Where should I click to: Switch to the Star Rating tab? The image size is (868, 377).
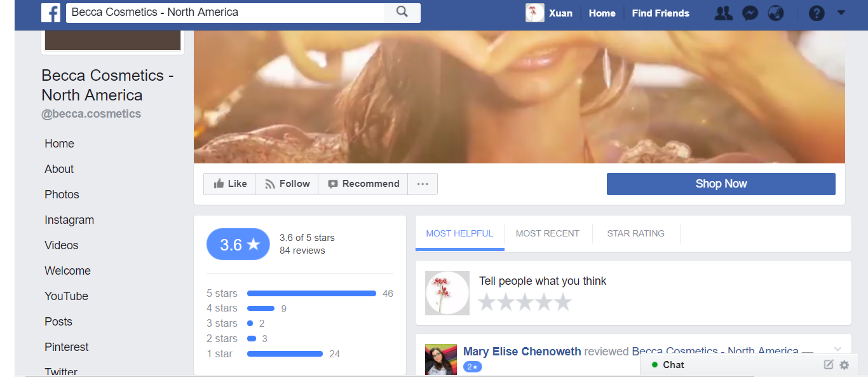636,233
